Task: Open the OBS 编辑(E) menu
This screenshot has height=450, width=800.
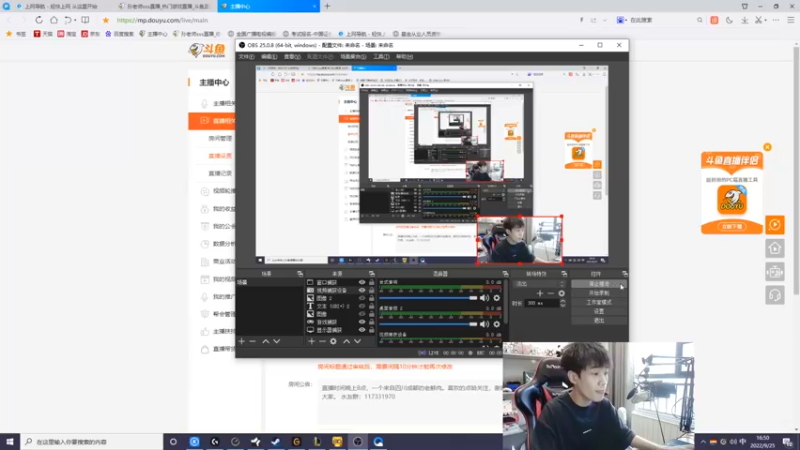Action: [269, 57]
